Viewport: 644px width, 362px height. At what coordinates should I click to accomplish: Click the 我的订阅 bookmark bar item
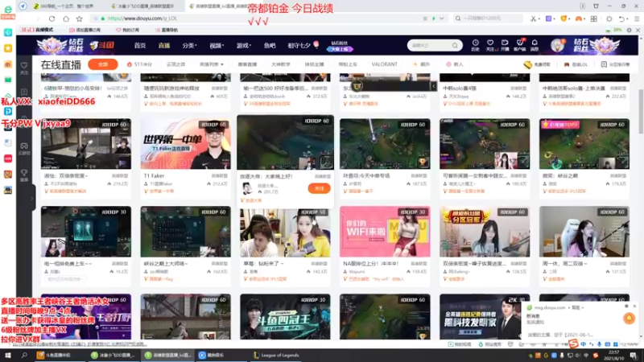click(x=128, y=30)
